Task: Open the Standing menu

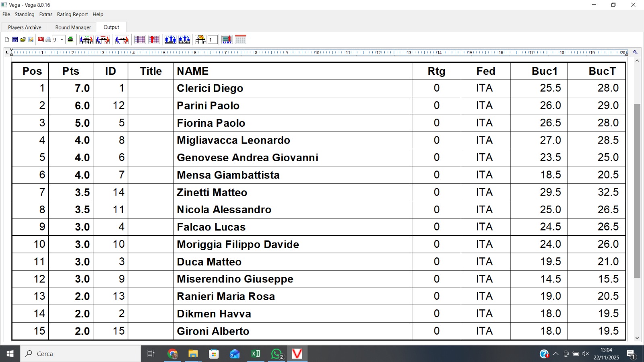Action: point(25,14)
